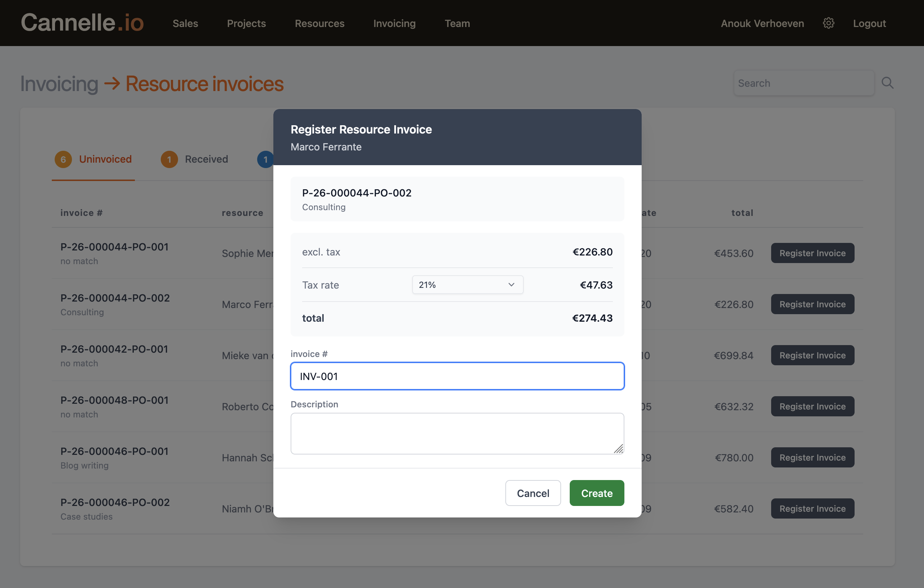The width and height of the screenshot is (924, 588).
Task: Register Invoice for the Case studies row
Action: coord(813,508)
